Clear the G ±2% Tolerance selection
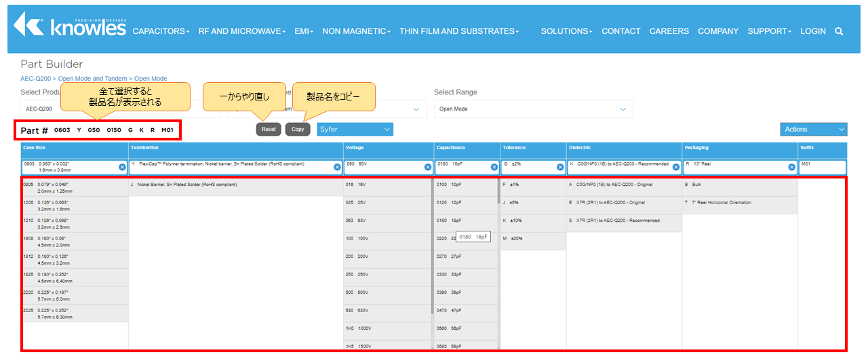 [560, 167]
